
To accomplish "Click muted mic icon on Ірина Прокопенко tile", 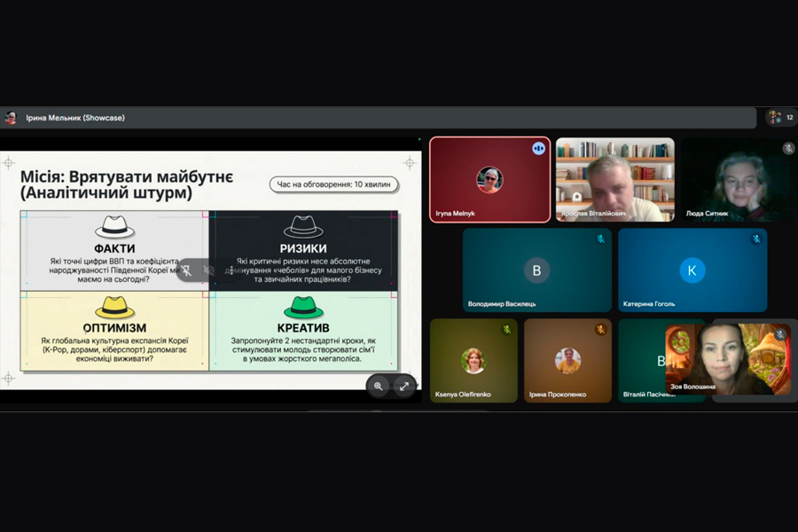I will pyautogui.click(x=600, y=329).
